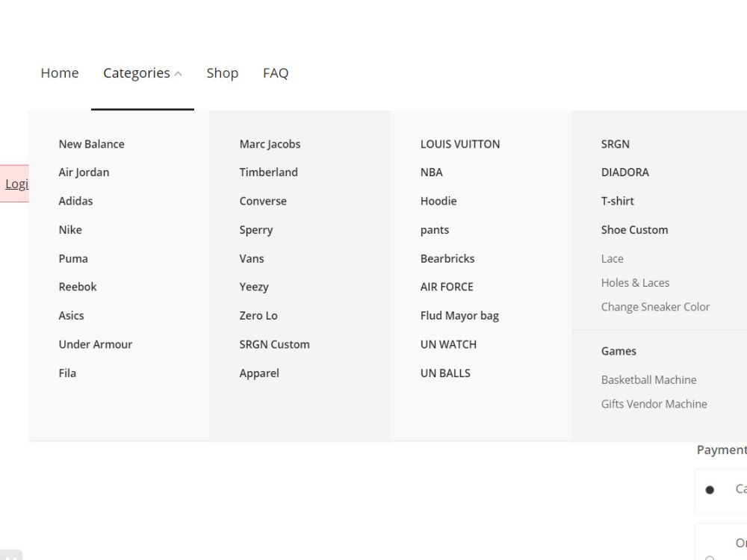The image size is (747, 560).
Task: Choose Sperry from the menu
Action: click(256, 230)
